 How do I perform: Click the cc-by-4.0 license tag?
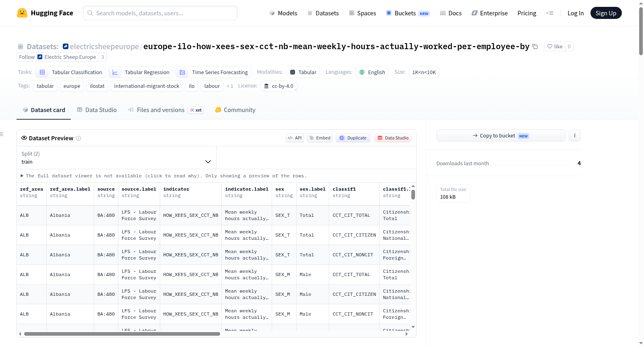click(279, 86)
